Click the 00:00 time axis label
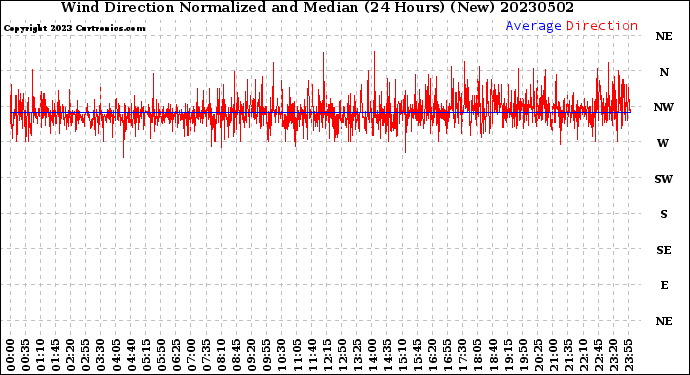The image size is (690, 375). [11, 355]
